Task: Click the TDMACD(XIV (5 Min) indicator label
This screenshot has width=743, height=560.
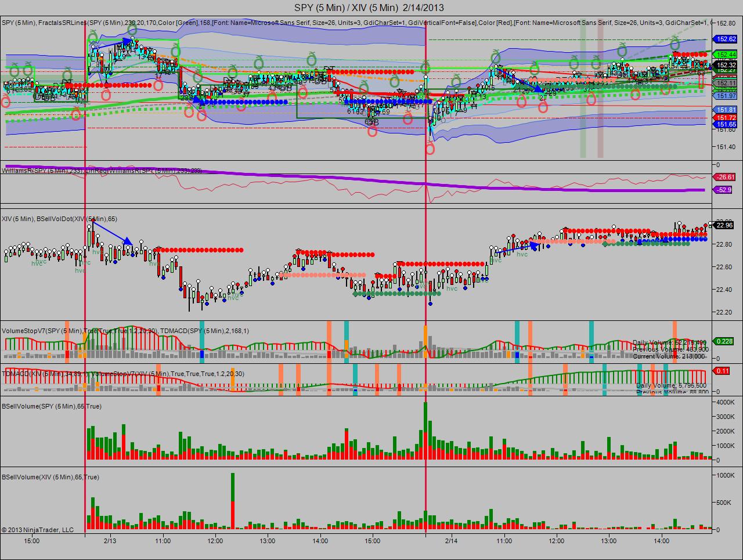Action: [x=45, y=374]
